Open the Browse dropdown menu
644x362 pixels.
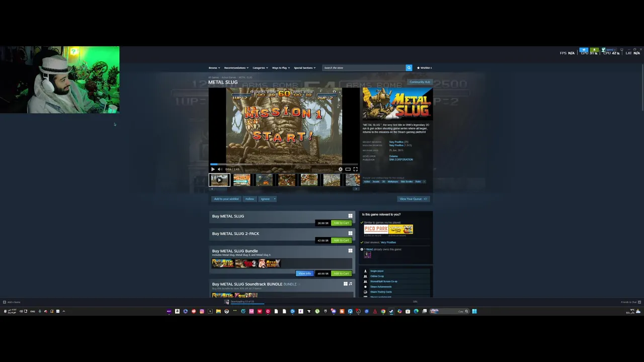point(214,68)
